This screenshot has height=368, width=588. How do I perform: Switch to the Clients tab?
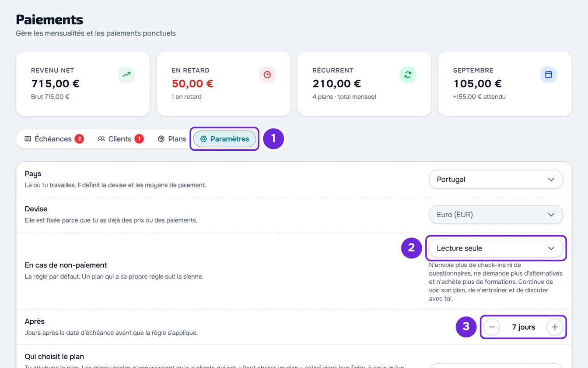(120, 139)
